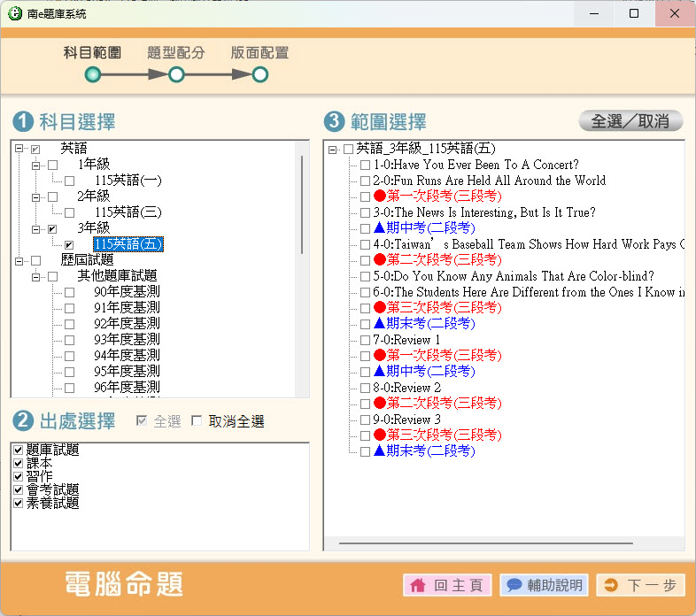
Task: Check the 歷屆試題 checkbox
Action: (x=36, y=260)
